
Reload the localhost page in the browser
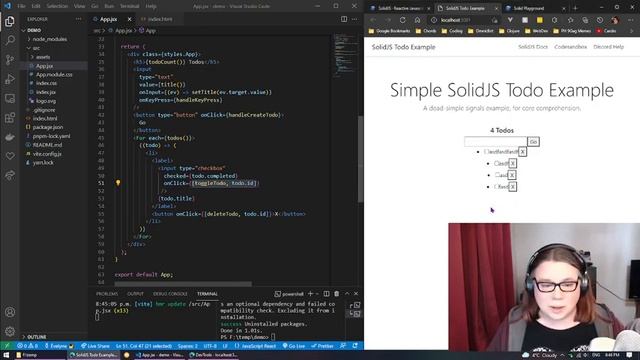(402, 20)
